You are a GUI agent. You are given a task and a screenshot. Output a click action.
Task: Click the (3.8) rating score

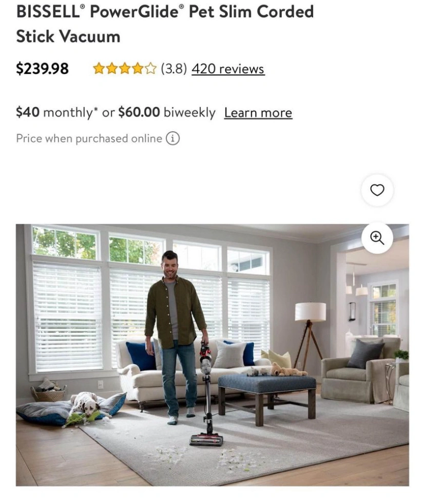coord(174,69)
